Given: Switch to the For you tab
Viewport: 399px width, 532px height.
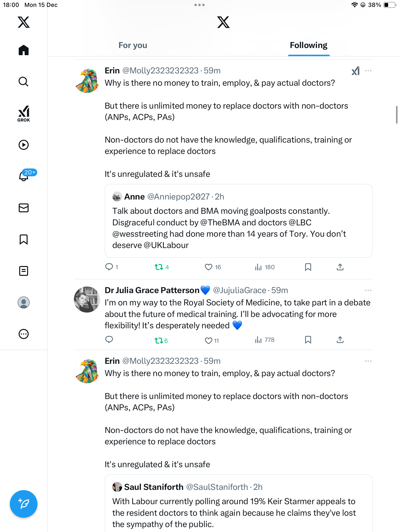Looking at the screenshot, I should [133, 45].
